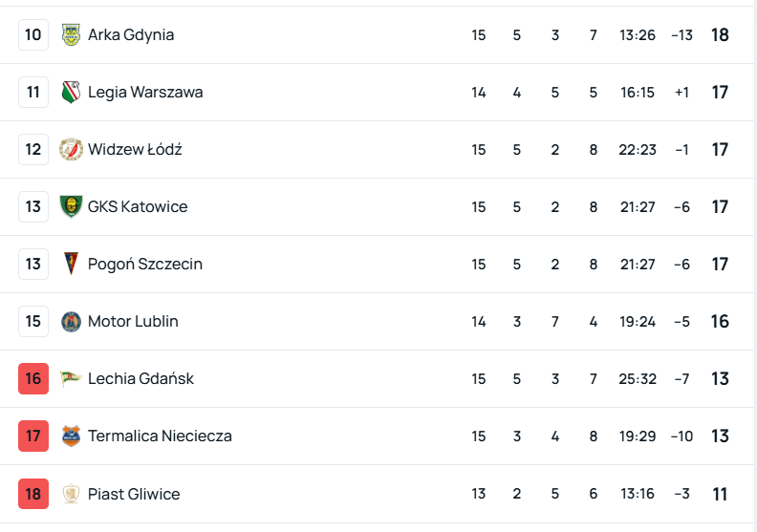This screenshot has height=532, width=757.
Task: Open the Legia Warszawa team link
Action: 145,93
